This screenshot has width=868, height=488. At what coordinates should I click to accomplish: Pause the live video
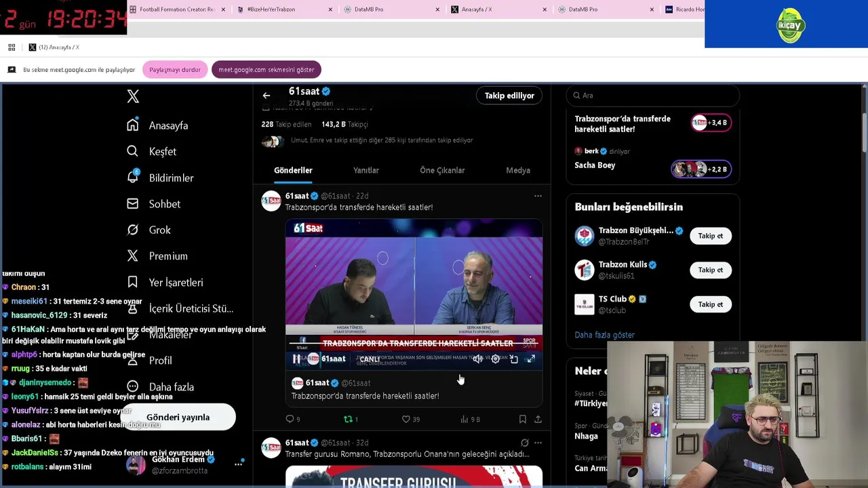(x=296, y=359)
